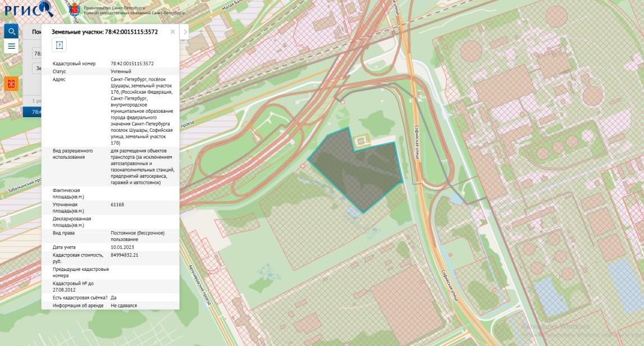The width and height of the screenshot is (644, 346).
Task: Click the rental value Не сдавался
Action: (124, 306)
